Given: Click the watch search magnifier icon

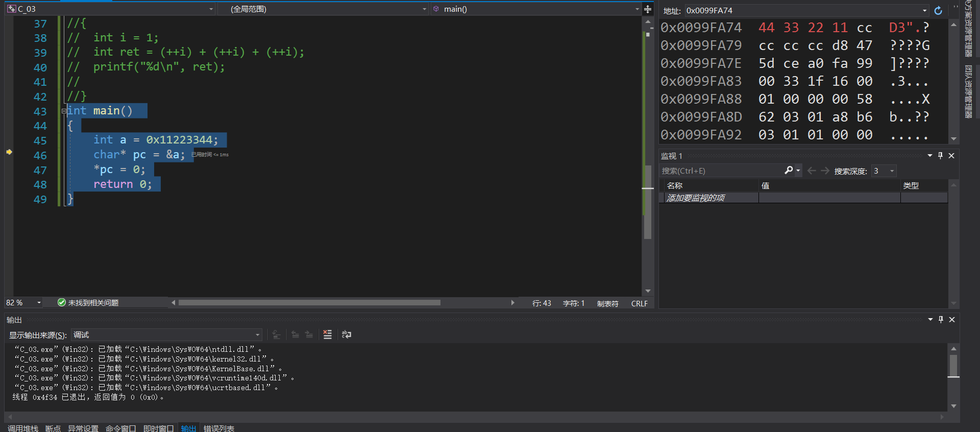Looking at the screenshot, I should (x=789, y=171).
